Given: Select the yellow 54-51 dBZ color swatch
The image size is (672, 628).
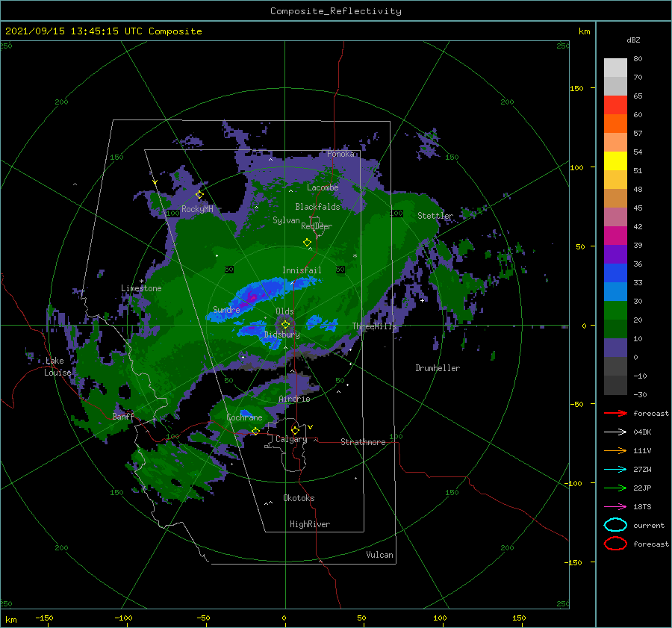Looking at the screenshot, I should 615,161.
